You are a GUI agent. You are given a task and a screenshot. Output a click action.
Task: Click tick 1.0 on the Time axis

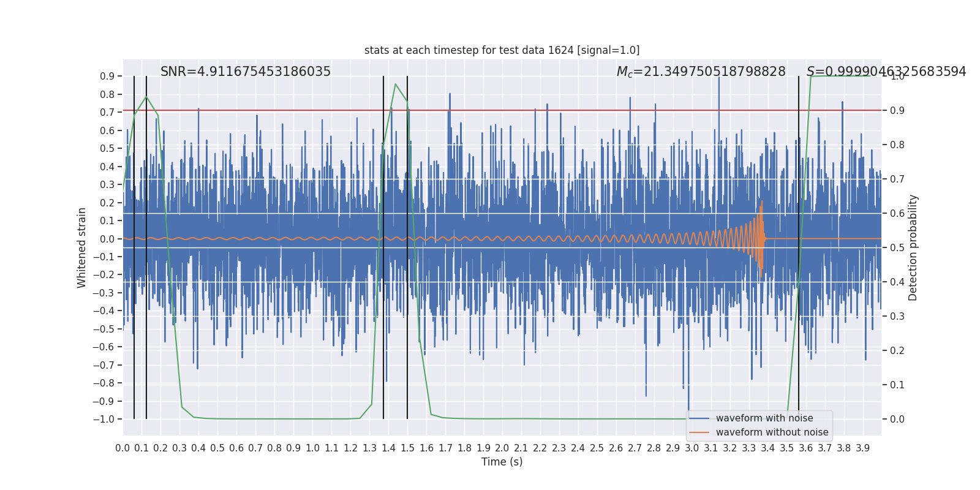click(x=312, y=448)
